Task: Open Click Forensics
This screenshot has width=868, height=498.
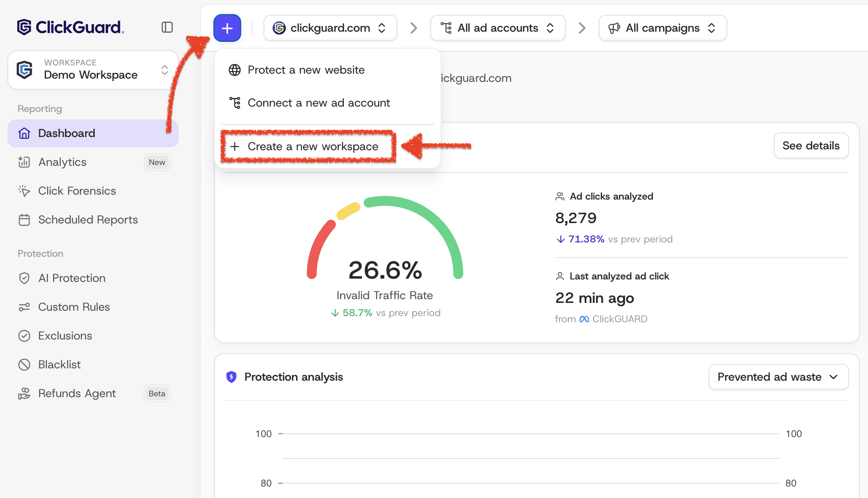Action: (93, 191)
